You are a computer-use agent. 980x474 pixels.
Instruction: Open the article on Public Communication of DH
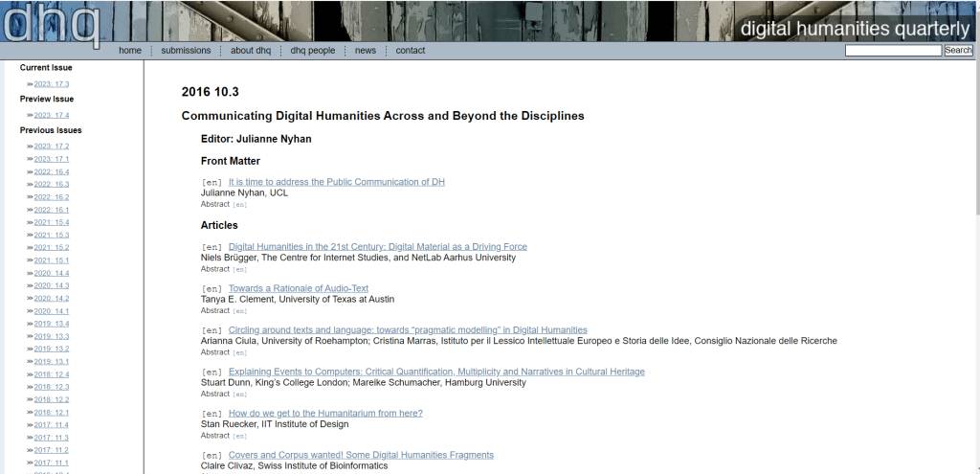pyautogui.click(x=336, y=182)
